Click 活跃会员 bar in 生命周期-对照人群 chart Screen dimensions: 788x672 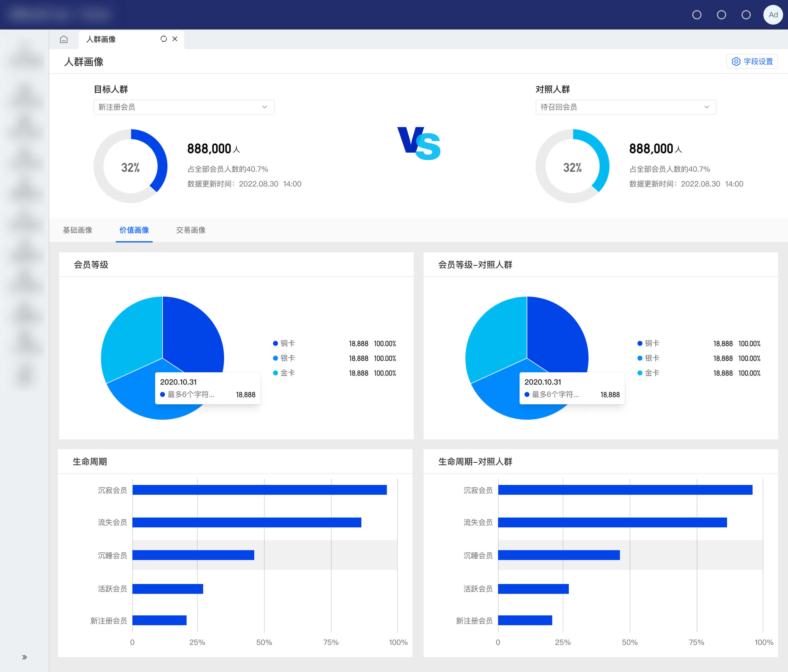533,589
